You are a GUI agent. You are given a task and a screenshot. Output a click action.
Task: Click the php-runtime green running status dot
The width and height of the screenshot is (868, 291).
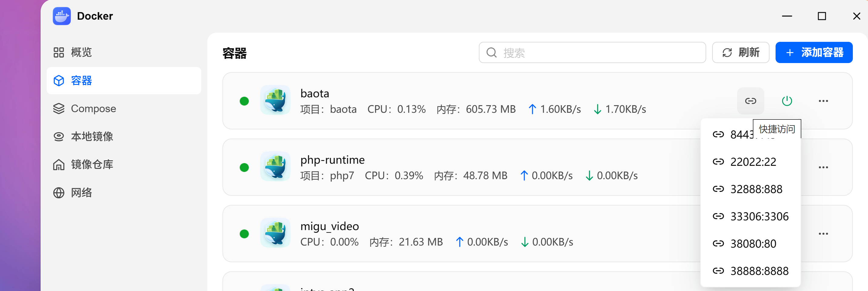pos(244,167)
